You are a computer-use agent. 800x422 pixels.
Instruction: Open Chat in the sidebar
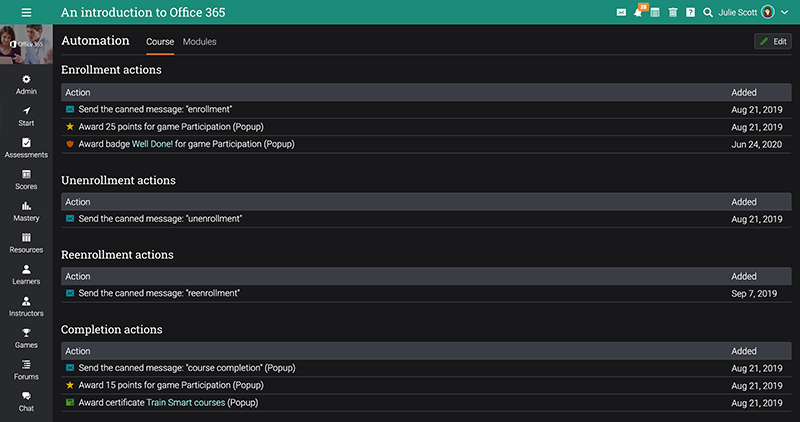coord(26,402)
